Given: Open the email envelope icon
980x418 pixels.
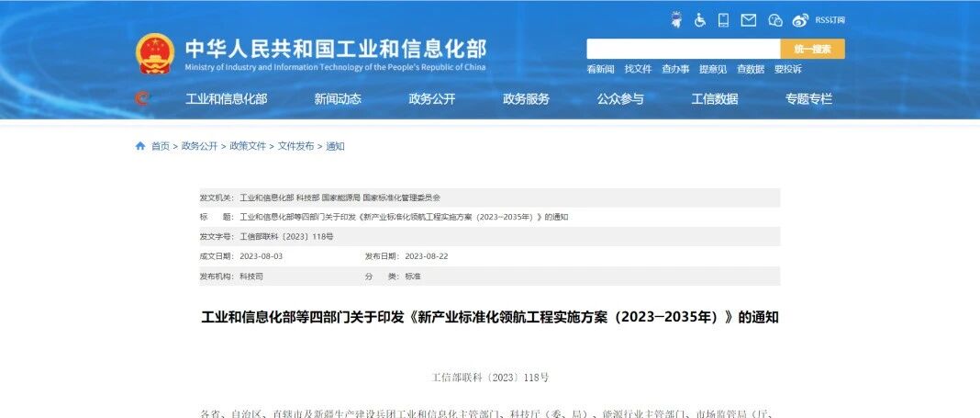Looking at the screenshot, I should pos(748,20).
